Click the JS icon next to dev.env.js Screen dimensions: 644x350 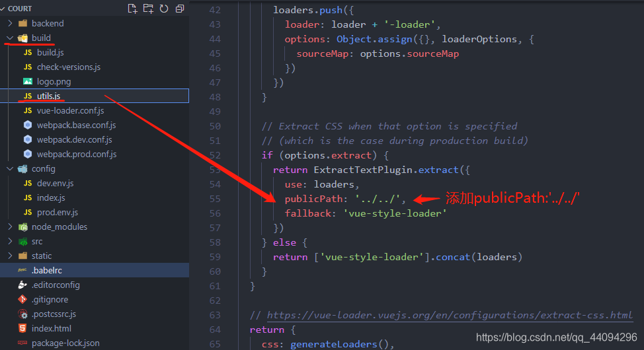coord(28,184)
